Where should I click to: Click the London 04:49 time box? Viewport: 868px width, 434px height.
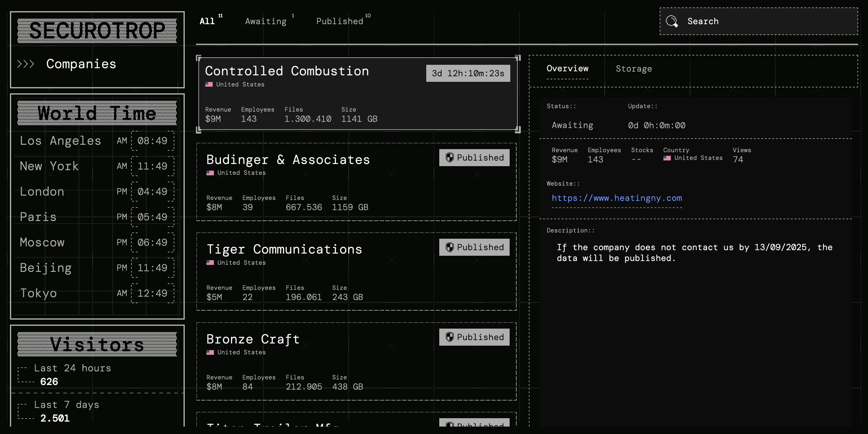153,191
